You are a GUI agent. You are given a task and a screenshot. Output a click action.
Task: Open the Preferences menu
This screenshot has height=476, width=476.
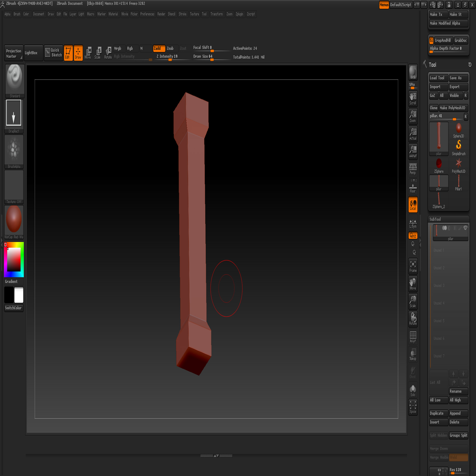tap(147, 14)
